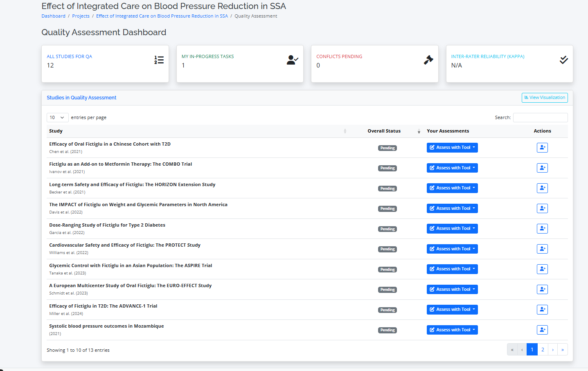588x371 pixels.
Task: Click gavel icon in Conflicts Pending card
Action: coord(428,60)
